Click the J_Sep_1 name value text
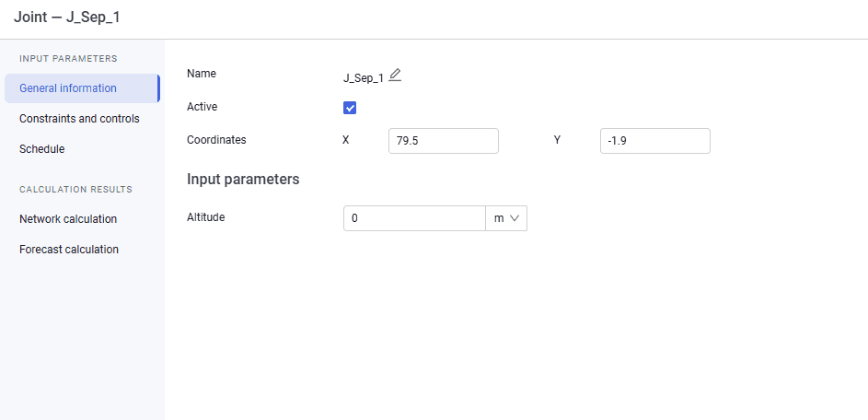Image resolution: width=868 pixels, height=420 pixels. (x=364, y=78)
